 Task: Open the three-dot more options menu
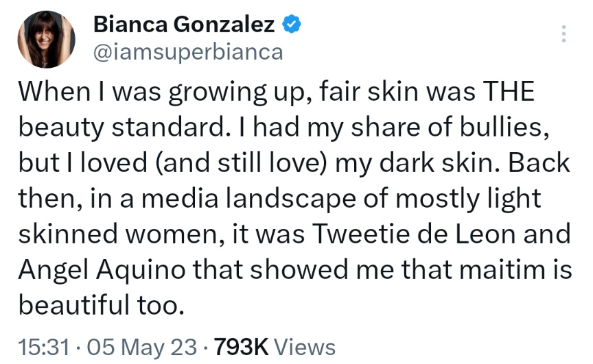[563, 34]
